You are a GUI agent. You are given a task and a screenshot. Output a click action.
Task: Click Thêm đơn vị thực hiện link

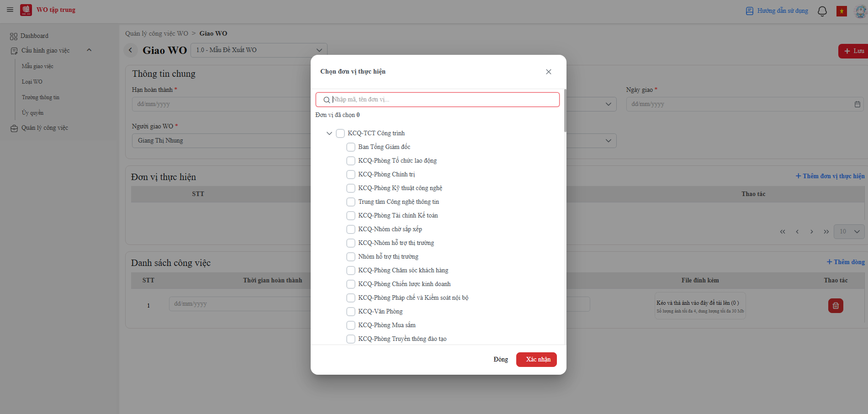coord(830,176)
